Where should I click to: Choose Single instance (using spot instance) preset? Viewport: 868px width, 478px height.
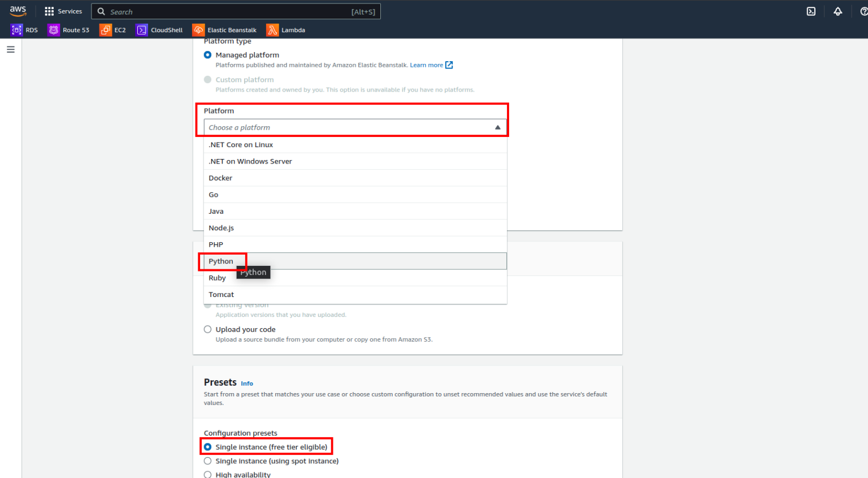click(x=207, y=461)
